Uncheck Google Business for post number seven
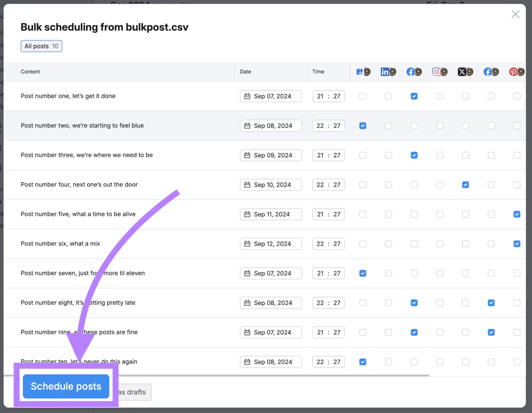This screenshot has height=413, width=532. tap(363, 273)
